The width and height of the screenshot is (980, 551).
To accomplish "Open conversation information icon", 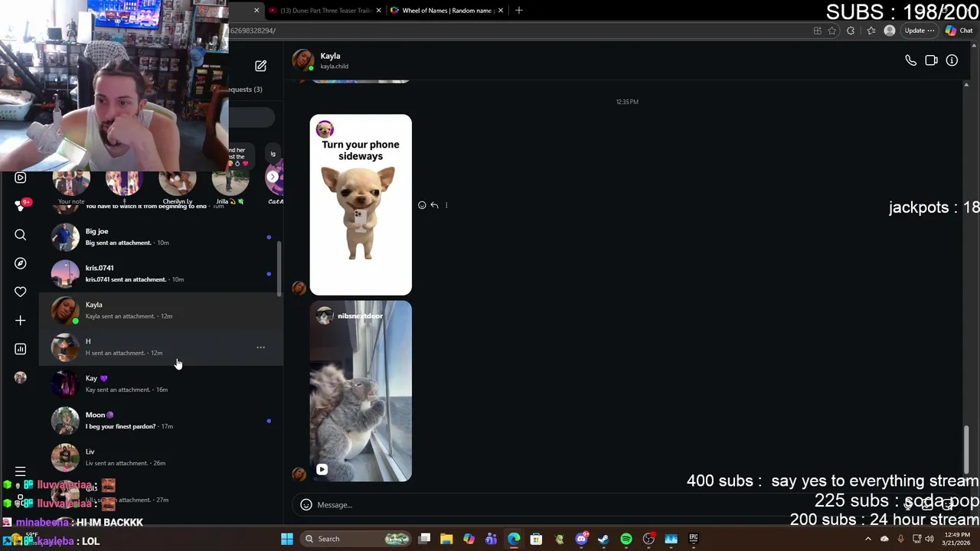I will 952,60.
